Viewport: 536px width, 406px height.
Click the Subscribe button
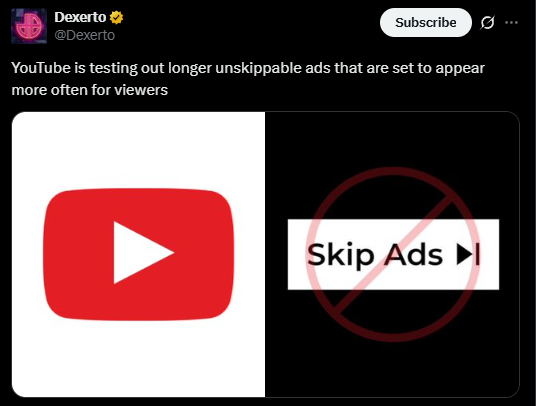pyautogui.click(x=426, y=23)
